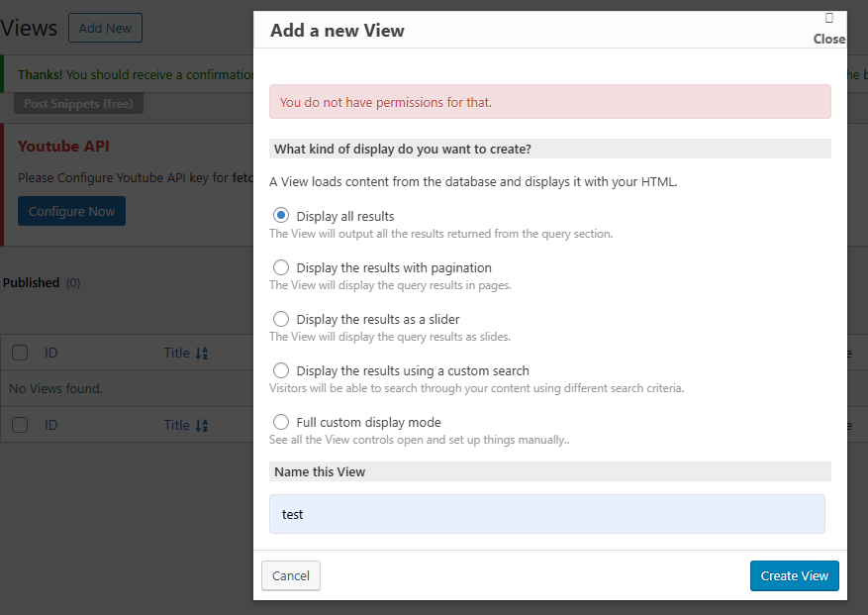Viewport: 868px width, 615px height.
Task: Tick select-all checkbox in table header
Action: tap(20, 353)
